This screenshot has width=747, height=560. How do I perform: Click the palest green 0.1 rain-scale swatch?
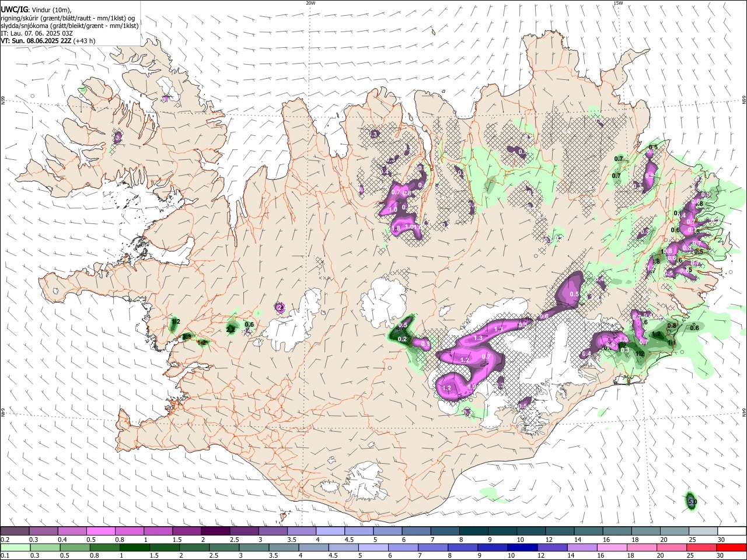(x=15, y=547)
